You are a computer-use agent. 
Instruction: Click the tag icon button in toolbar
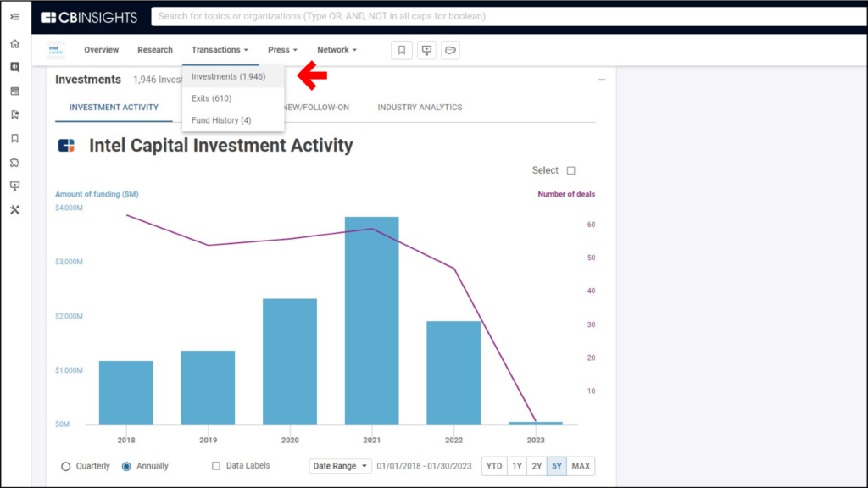(451, 50)
